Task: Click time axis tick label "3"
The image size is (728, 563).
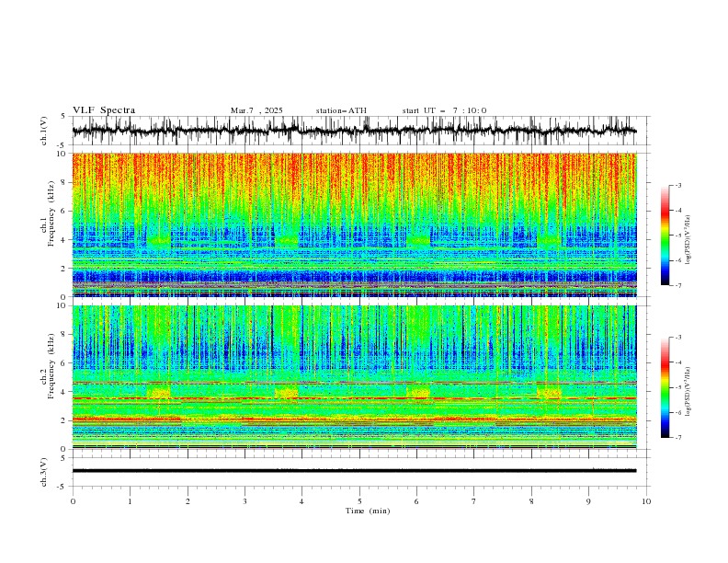Action: (x=245, y=501)
